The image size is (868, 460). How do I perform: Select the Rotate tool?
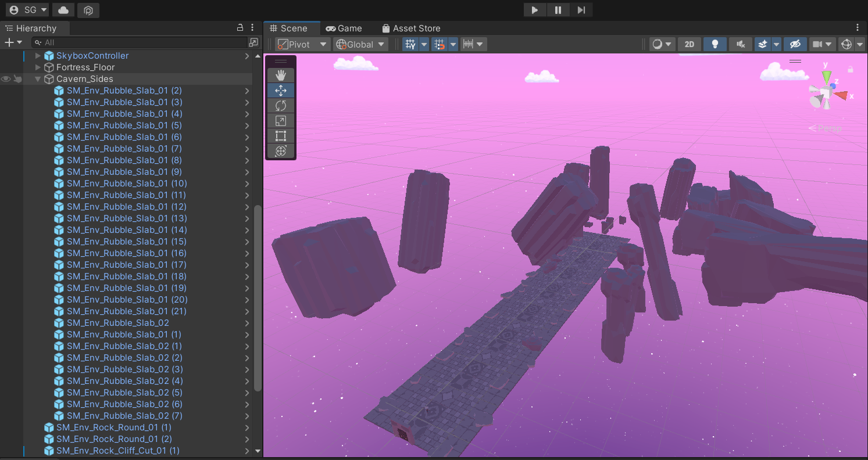tap(281, 106)
